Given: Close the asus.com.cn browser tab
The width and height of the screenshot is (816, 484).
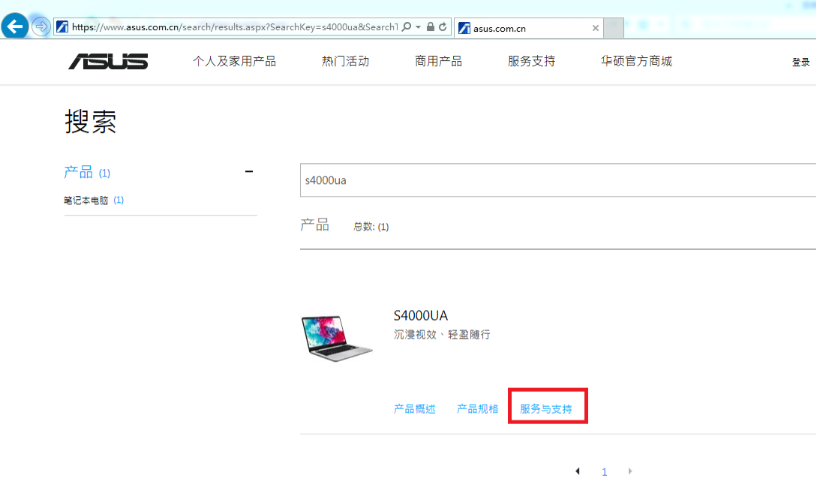Looking at the screenshot, I should (596, 27).
